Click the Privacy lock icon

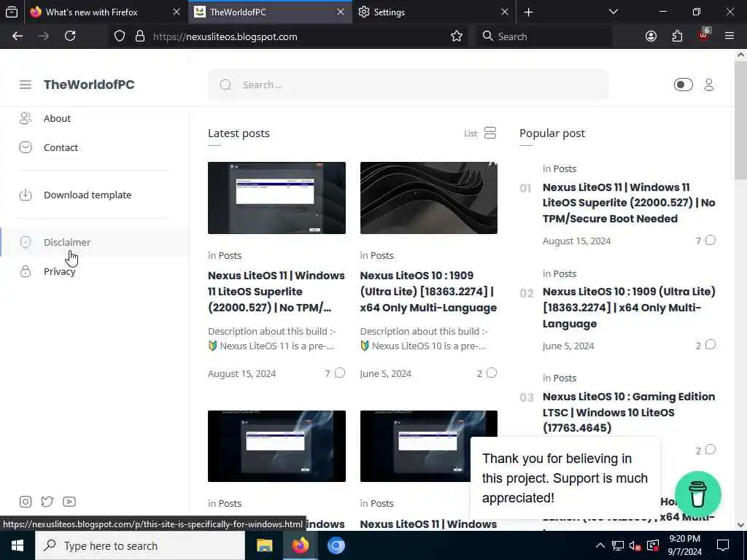click(26, 271)
